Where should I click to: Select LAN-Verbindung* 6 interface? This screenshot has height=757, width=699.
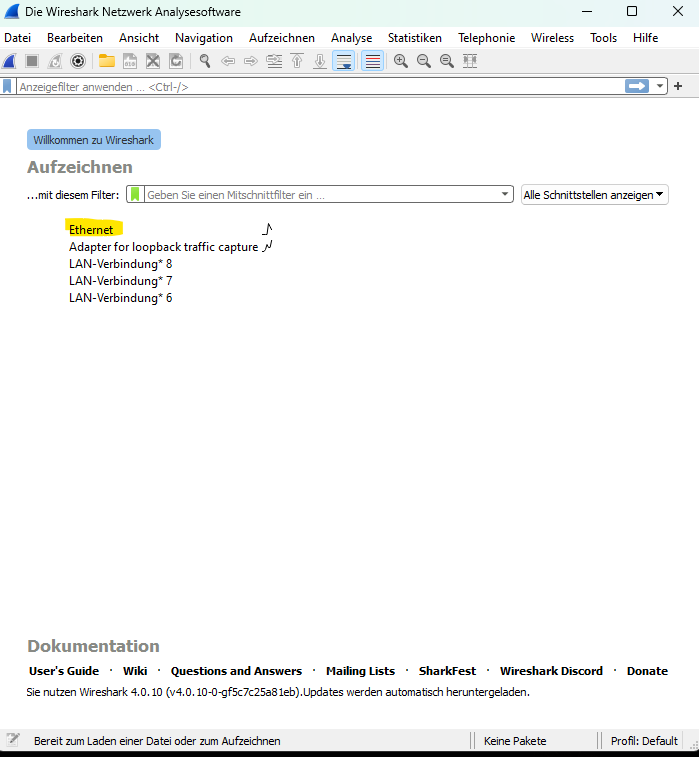[x=121, y=298]
